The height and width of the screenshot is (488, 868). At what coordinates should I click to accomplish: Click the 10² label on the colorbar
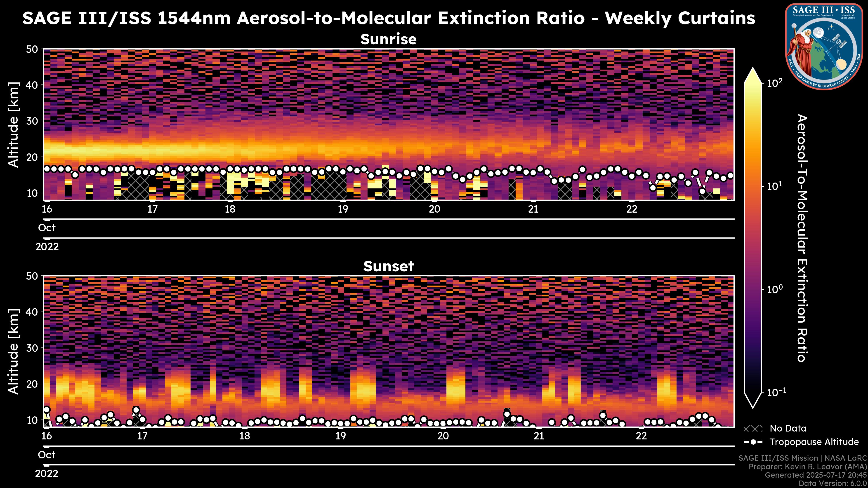775,82
